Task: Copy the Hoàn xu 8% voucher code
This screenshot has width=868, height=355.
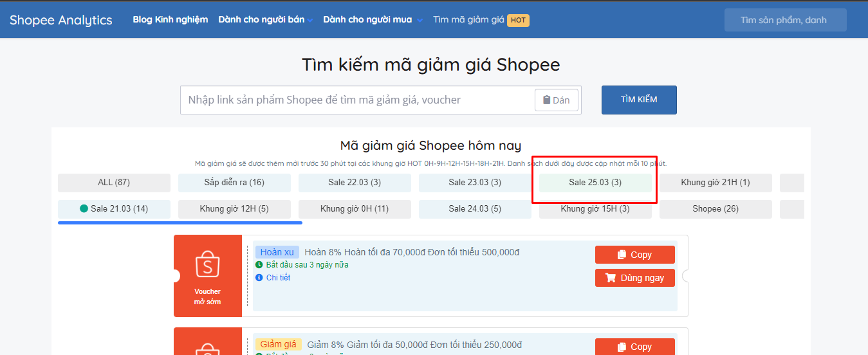Action: pos(634,255)
